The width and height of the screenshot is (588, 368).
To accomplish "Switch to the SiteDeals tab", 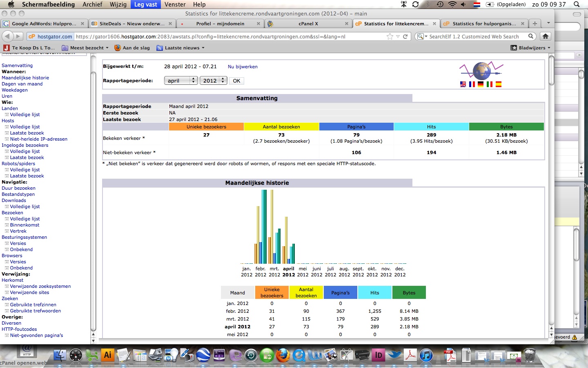I will coord(132,24).
